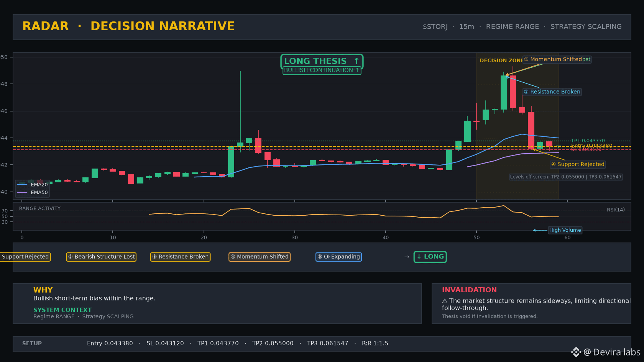
Task: Click the RANGE ACTIVITY panel label
Action: (x=40, y=209)
